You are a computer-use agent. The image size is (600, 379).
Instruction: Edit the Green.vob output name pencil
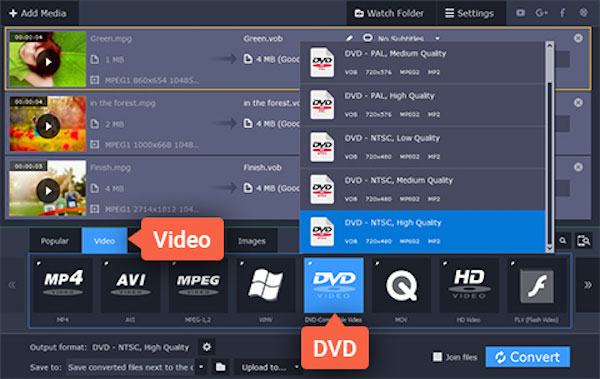point(349,38)
